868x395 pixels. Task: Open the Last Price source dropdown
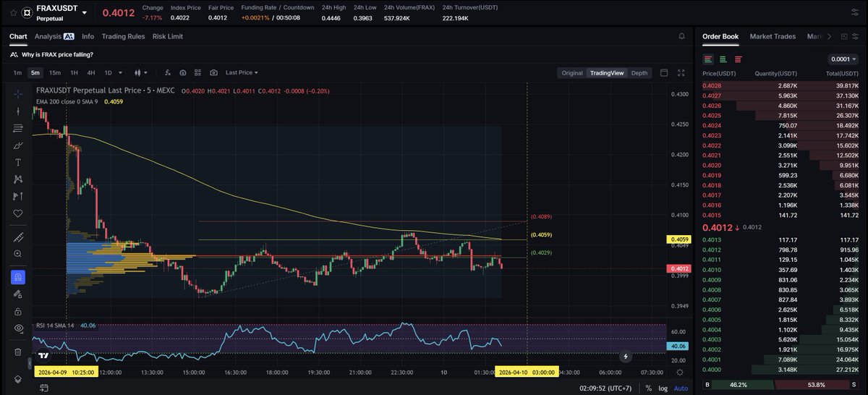[242, 72]
